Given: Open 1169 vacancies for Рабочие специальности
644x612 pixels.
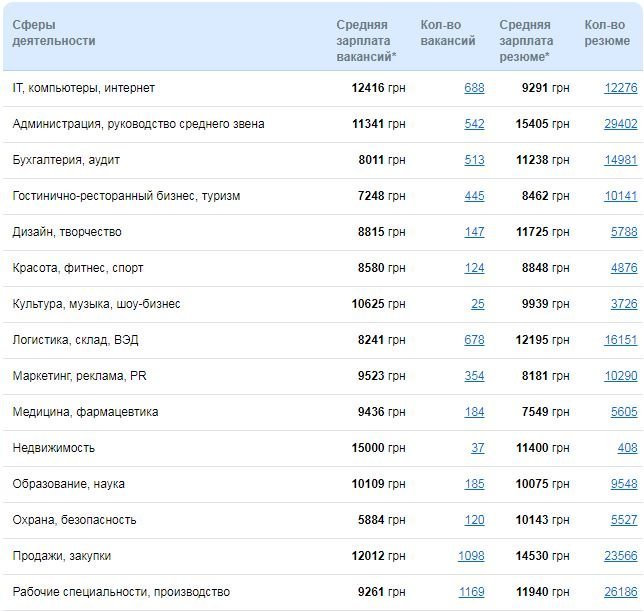Looking at the screenshot, I should [x=471, y=592].
